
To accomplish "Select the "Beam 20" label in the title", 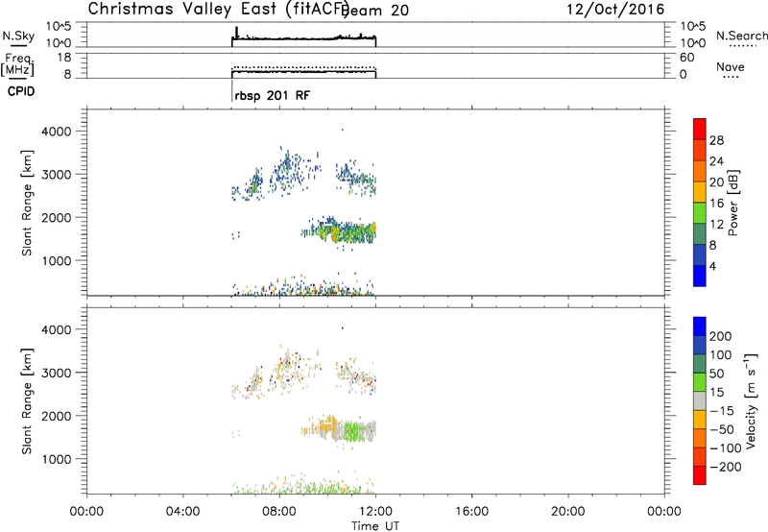I will pos(375,11).
